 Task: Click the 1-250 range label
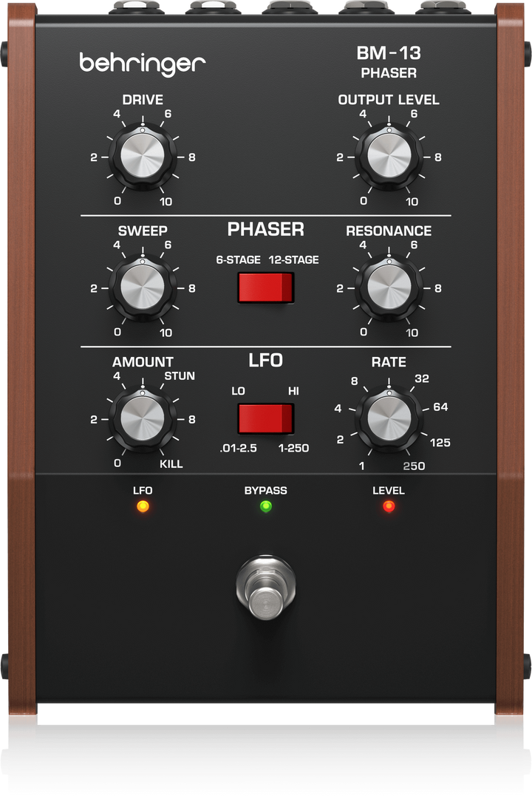pyautogui.click(x=293, y=448)
